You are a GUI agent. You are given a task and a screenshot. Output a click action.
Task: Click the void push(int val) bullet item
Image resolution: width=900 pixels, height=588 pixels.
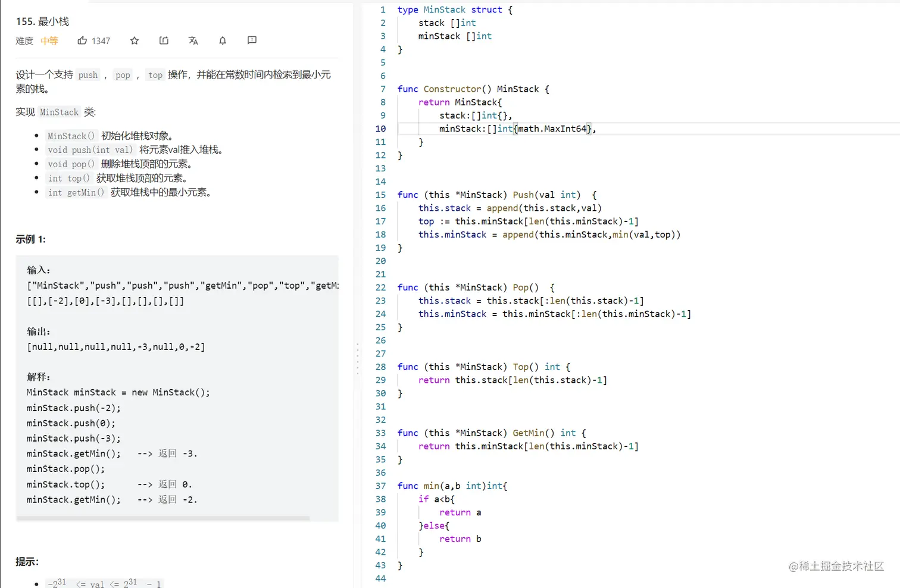(135, 150)
